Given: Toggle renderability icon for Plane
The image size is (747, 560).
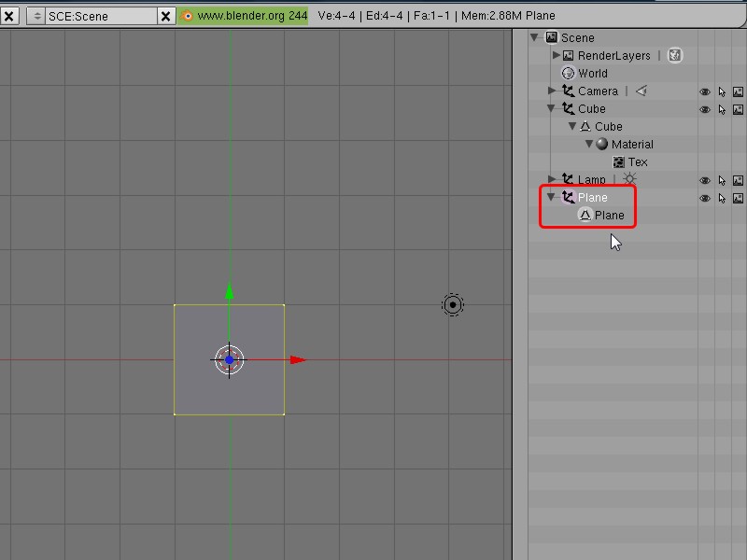Looking at the screenshot, I should [x=738, y=198].
